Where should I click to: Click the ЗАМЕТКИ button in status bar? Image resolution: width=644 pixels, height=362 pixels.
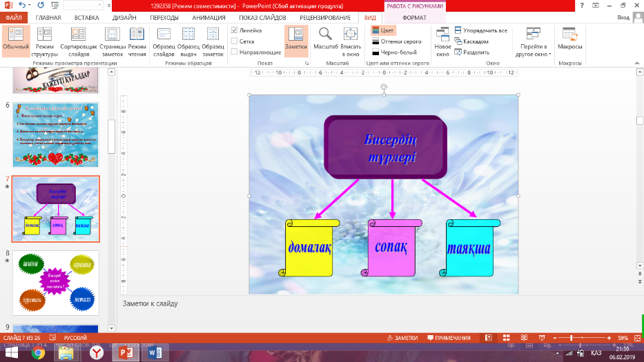tap(402, 338)
